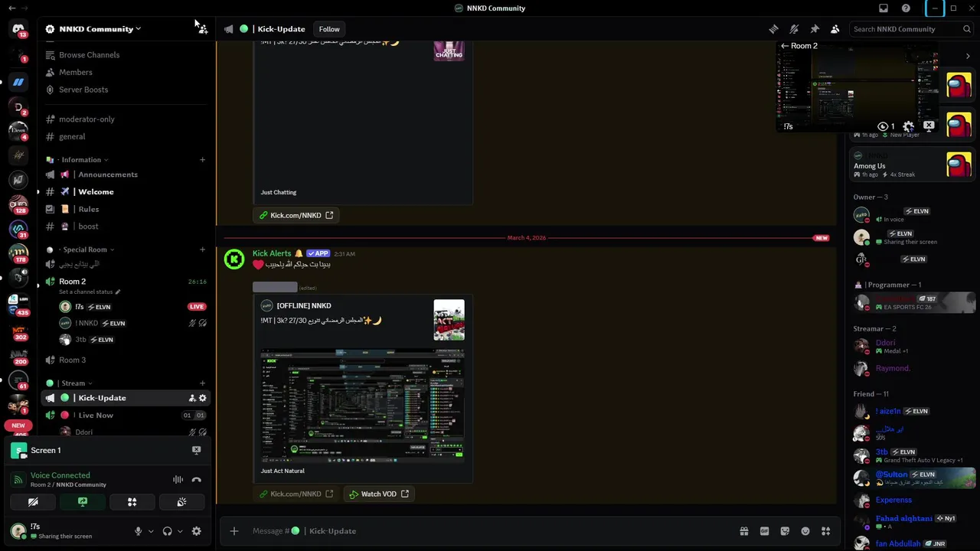Open the Threads icon in the channel header
This screenshot has width=980, height=551.
tap(773, 29)
